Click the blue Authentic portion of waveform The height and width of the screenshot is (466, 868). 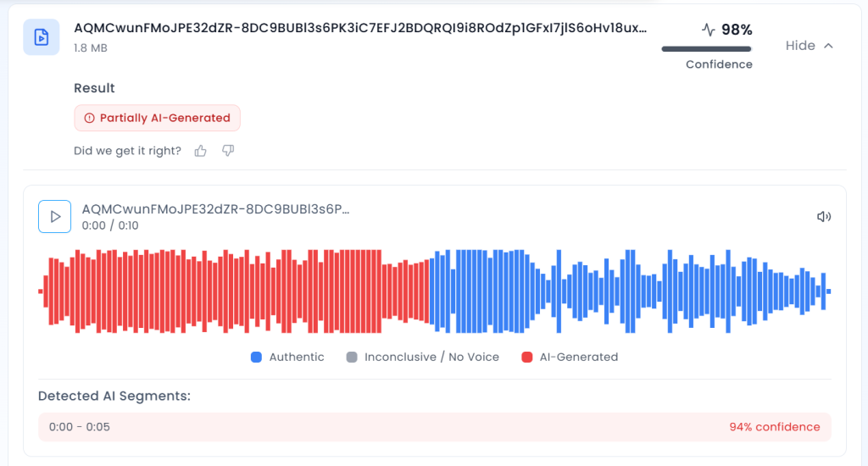[630, 291]
